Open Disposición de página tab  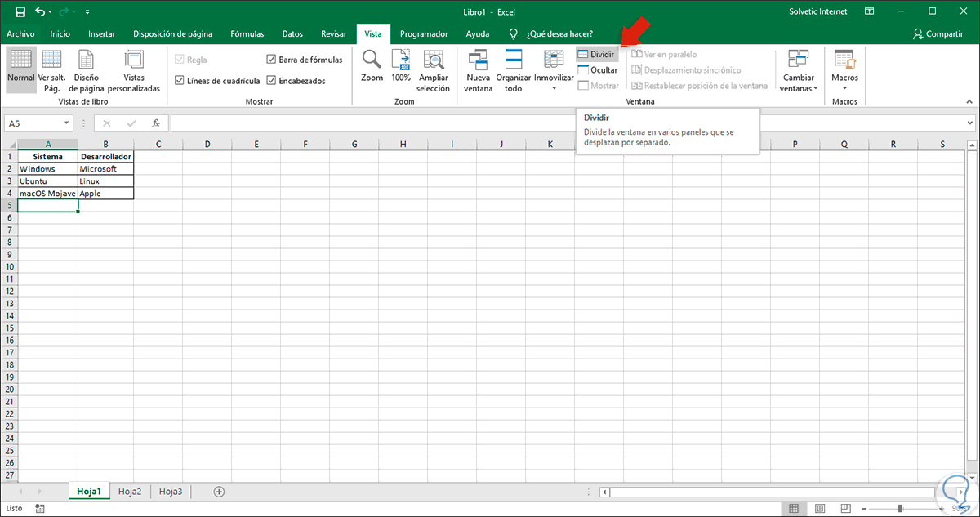(x=173, y=34)
